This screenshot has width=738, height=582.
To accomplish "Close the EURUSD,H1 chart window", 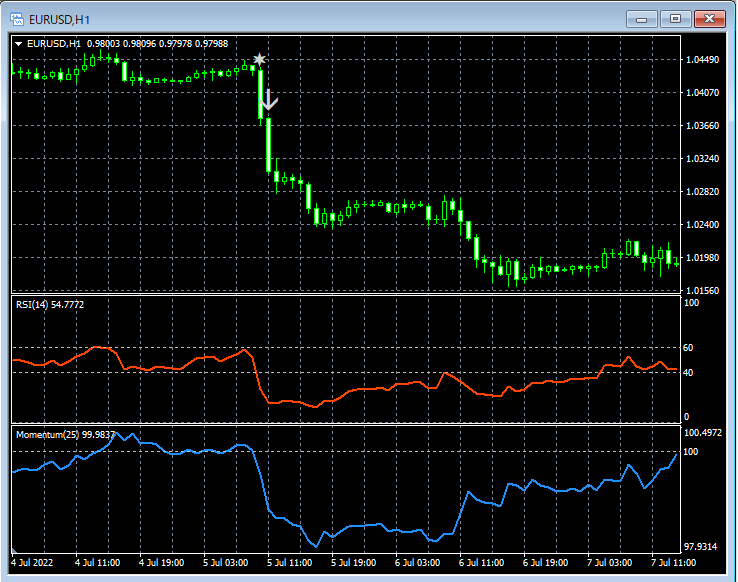I will 710,19.
